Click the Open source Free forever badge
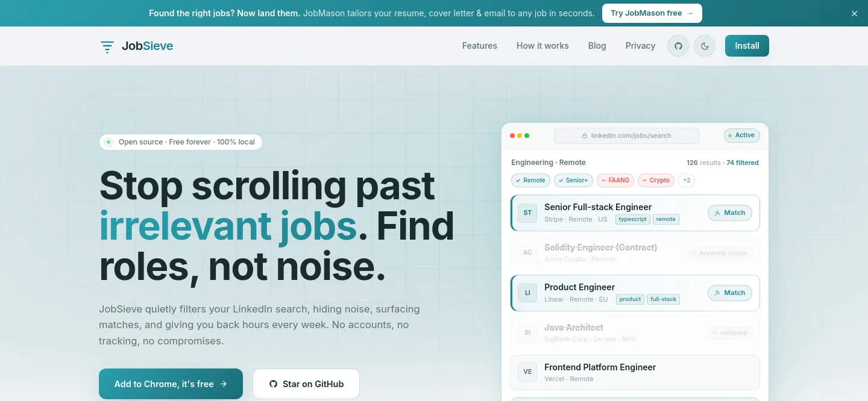Image resolution: width=868 pixels, height=401 pixels. tap(181, 142)
